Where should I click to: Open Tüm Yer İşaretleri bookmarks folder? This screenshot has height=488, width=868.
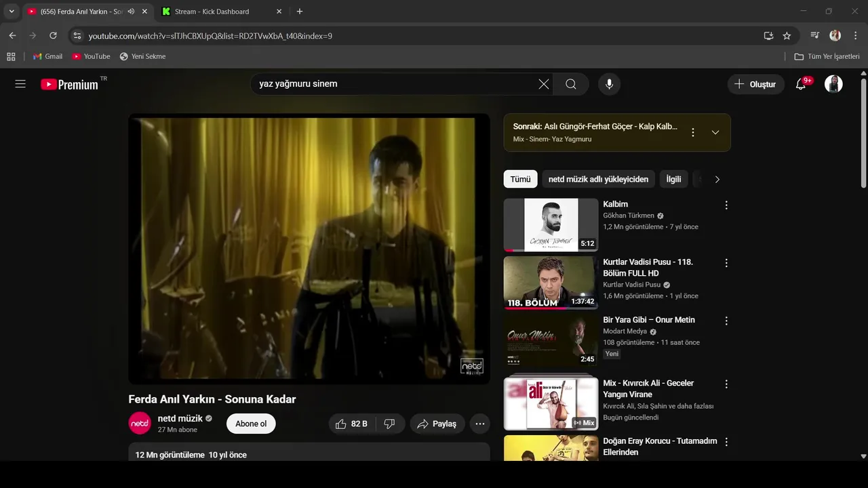827,56
